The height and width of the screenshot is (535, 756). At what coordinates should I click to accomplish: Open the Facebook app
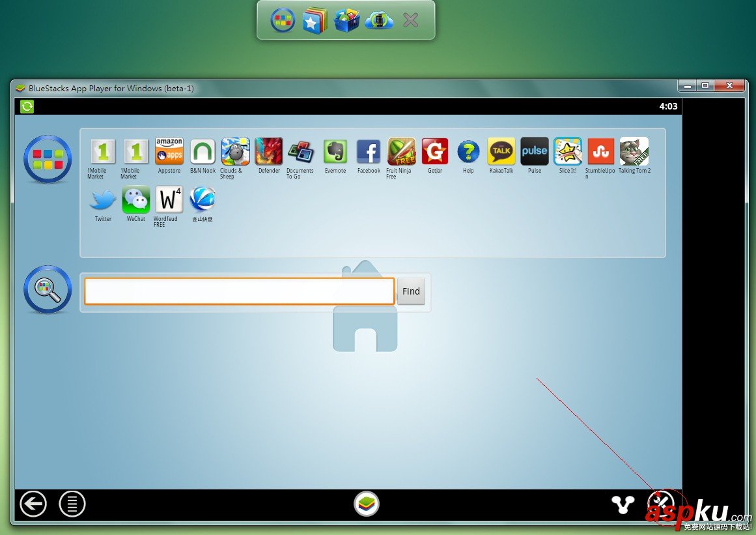coord(368,151)
